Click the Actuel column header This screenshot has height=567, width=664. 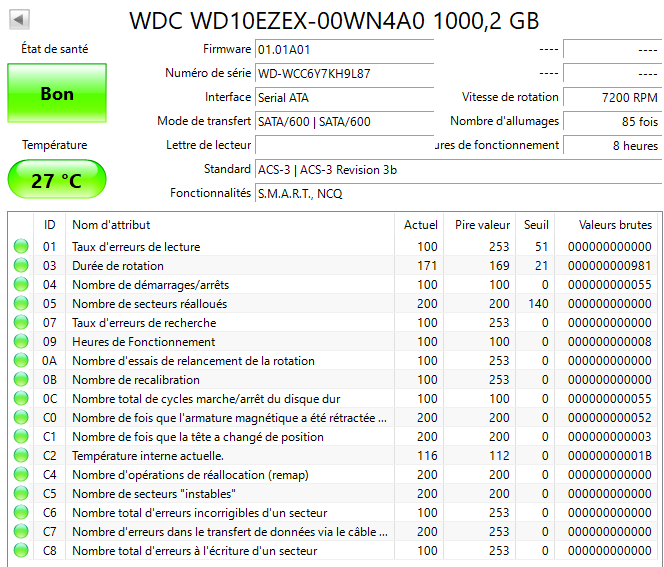click(419, 225)
